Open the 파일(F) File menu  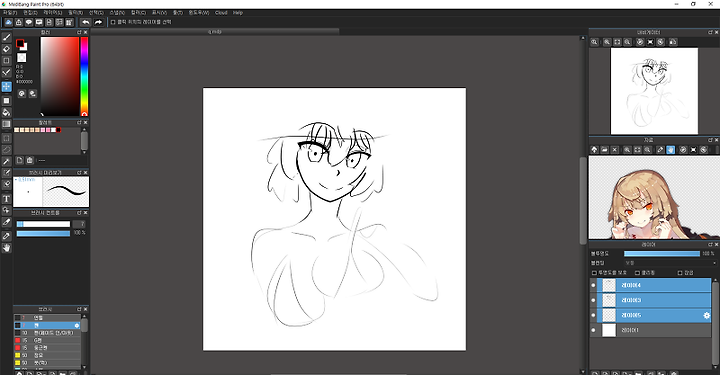coord(10,13)
